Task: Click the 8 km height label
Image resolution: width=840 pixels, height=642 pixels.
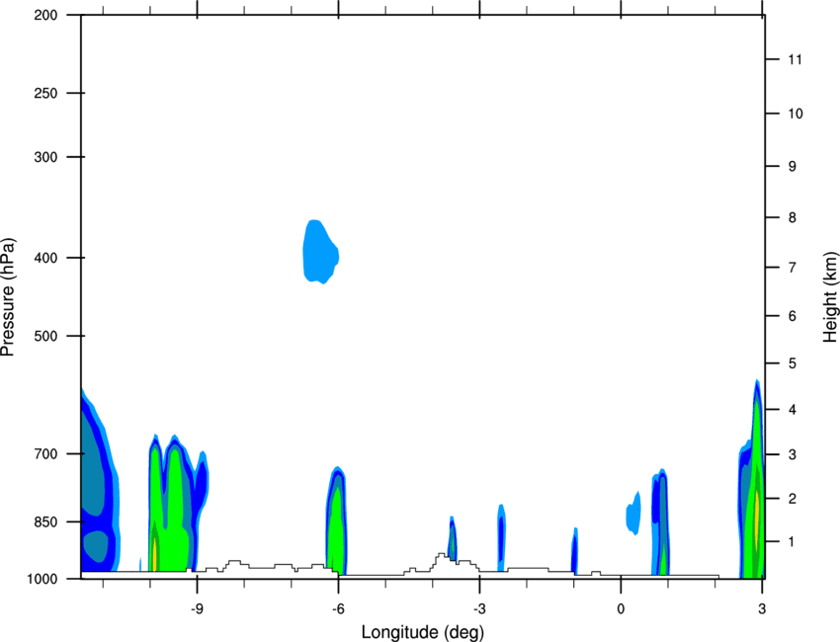Action: pyautogui.click(x=792, y=217)
